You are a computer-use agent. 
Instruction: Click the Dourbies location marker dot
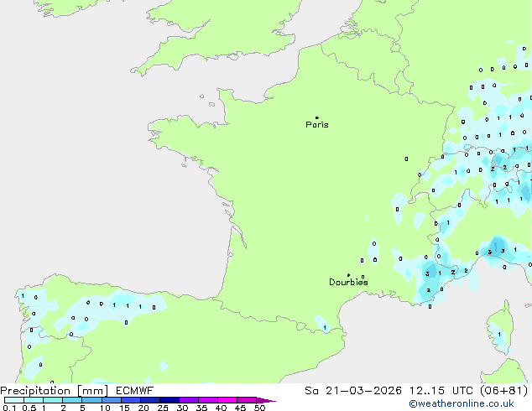[348, 275]
